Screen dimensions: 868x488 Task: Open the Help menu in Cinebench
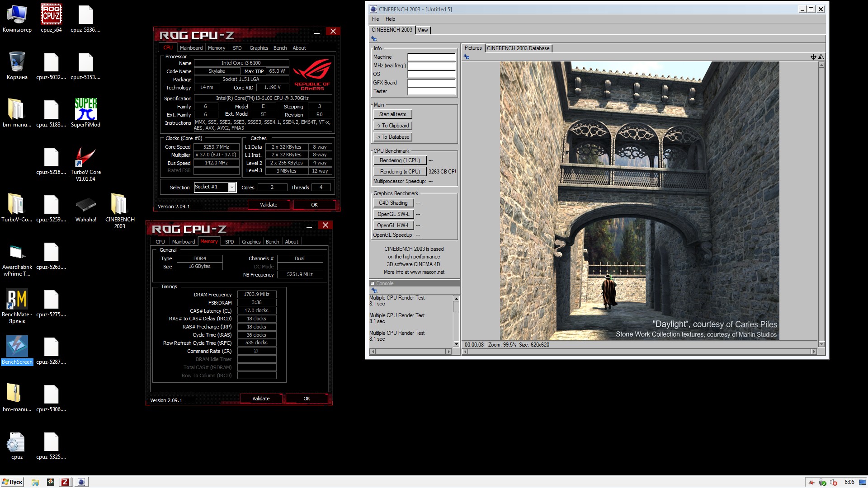[x=390, y=19]
